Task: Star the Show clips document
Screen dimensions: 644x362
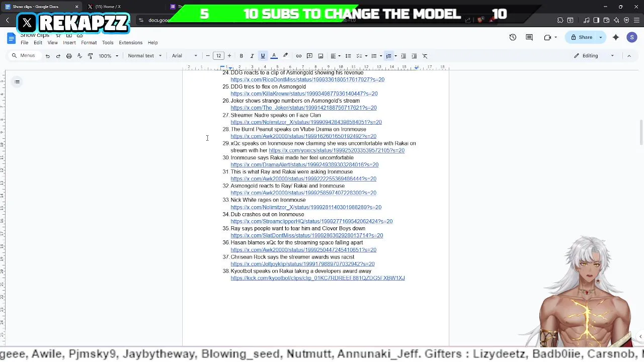Action: point(58,35)
